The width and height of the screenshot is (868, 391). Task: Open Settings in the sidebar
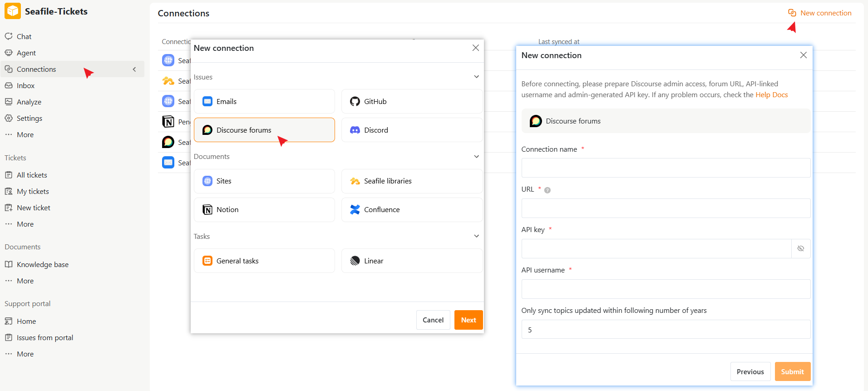click(29, 118)
